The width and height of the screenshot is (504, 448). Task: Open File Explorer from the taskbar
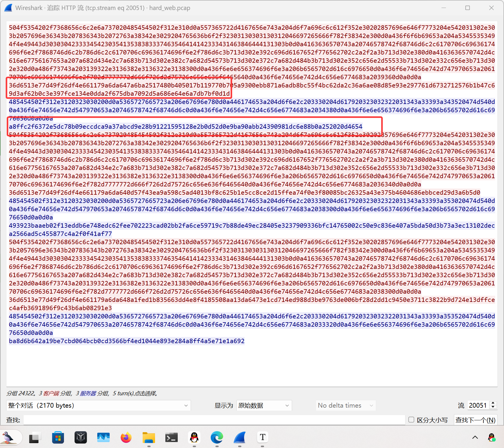pos(149,438)
